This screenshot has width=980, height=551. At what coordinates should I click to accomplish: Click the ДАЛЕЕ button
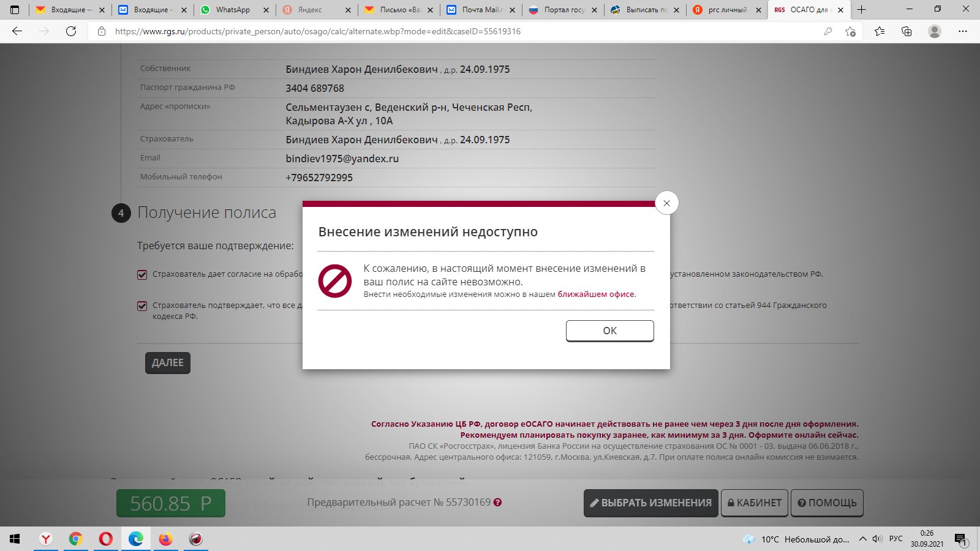[x=168, y=362]
